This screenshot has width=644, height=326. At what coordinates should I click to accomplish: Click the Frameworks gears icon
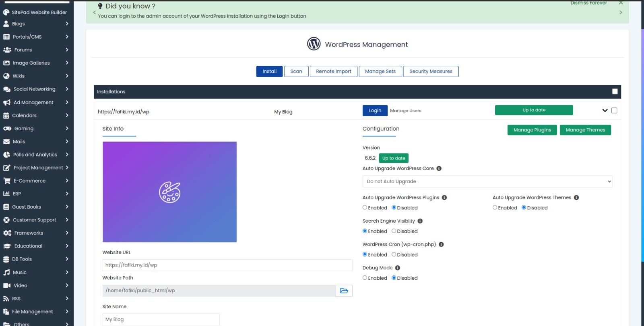(7, 233)
